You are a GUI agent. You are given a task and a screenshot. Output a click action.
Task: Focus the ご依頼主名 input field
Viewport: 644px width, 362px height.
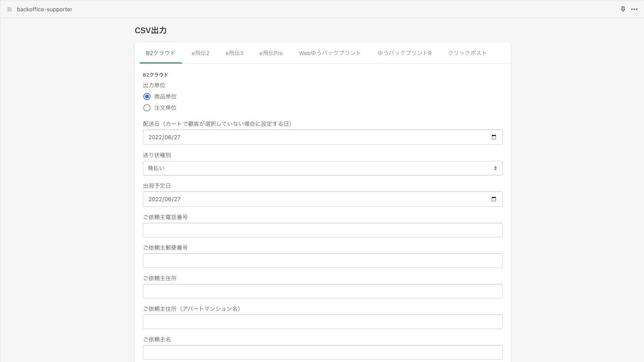click(x=323, y=352)
